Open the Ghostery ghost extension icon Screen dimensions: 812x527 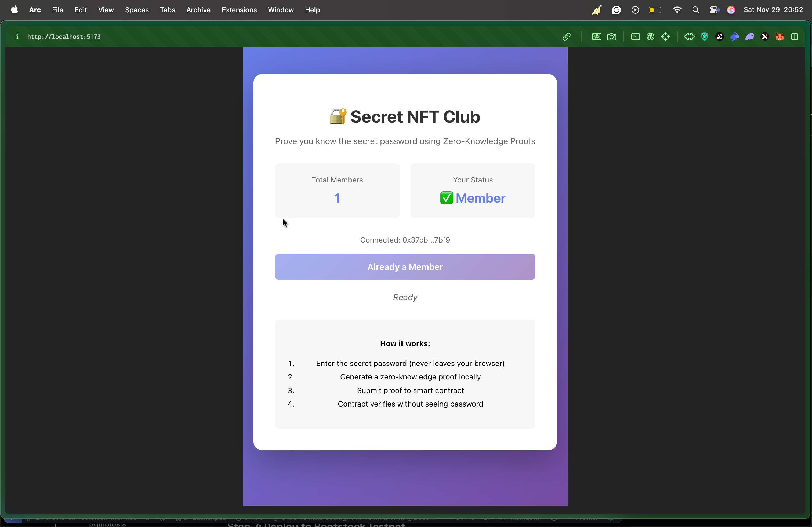pos(750,37)
